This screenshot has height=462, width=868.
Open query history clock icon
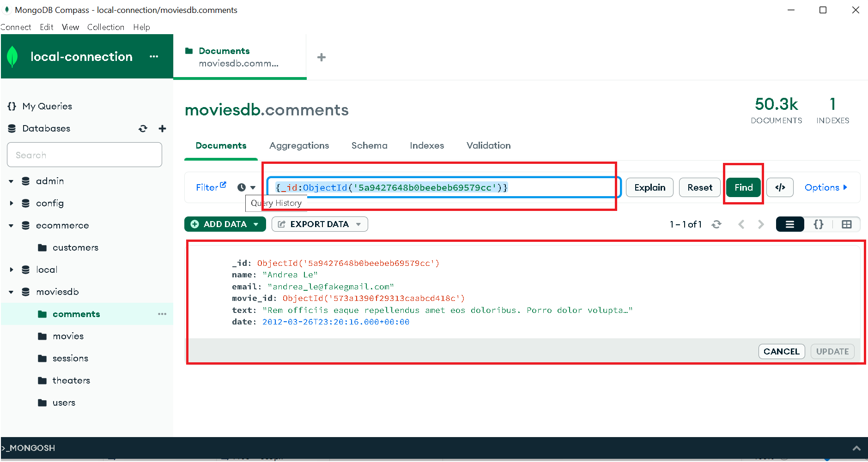click(242, 187)
